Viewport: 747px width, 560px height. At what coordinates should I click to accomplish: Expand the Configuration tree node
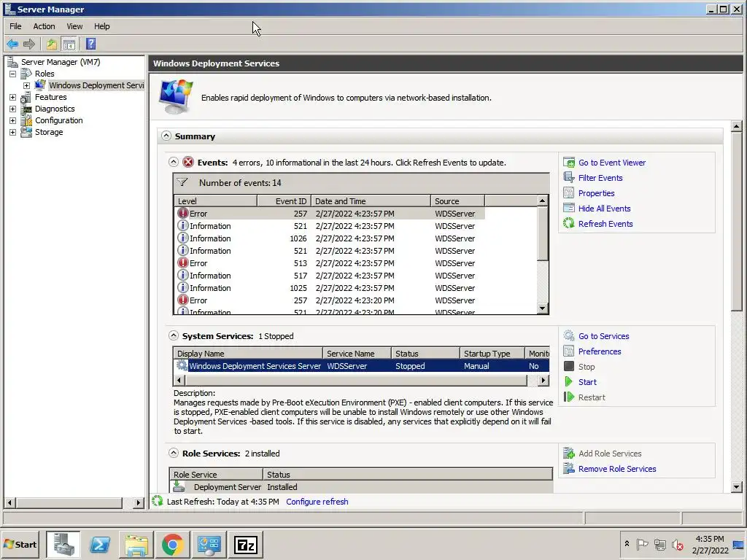[13, 120]
